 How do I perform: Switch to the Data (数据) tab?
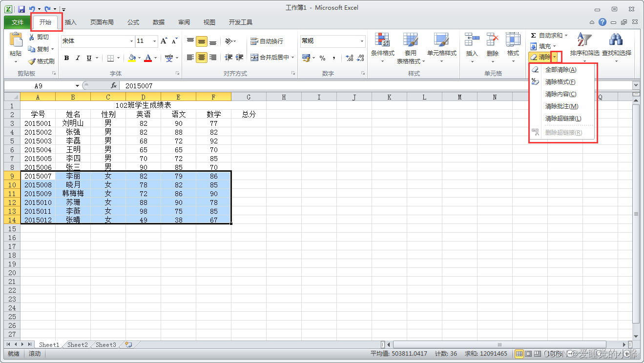[159, 22]
